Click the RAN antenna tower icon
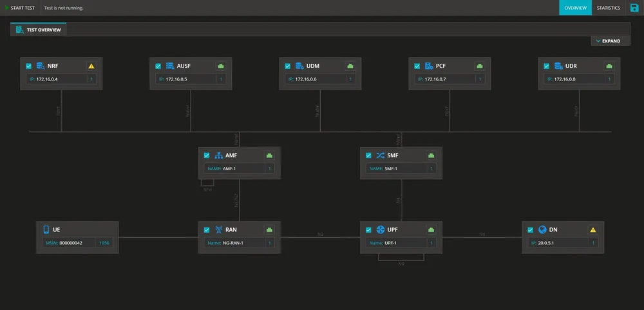644x310 pixels. coord(218,229)
